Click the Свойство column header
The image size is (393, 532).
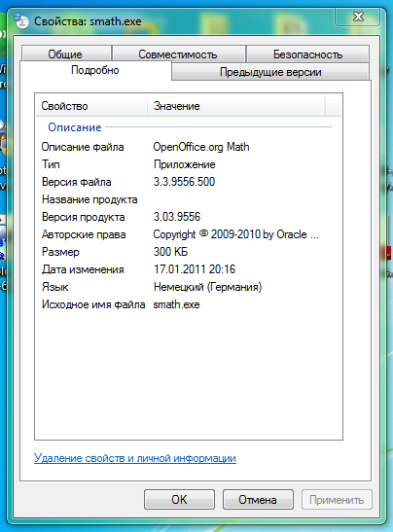coord(91,106)
